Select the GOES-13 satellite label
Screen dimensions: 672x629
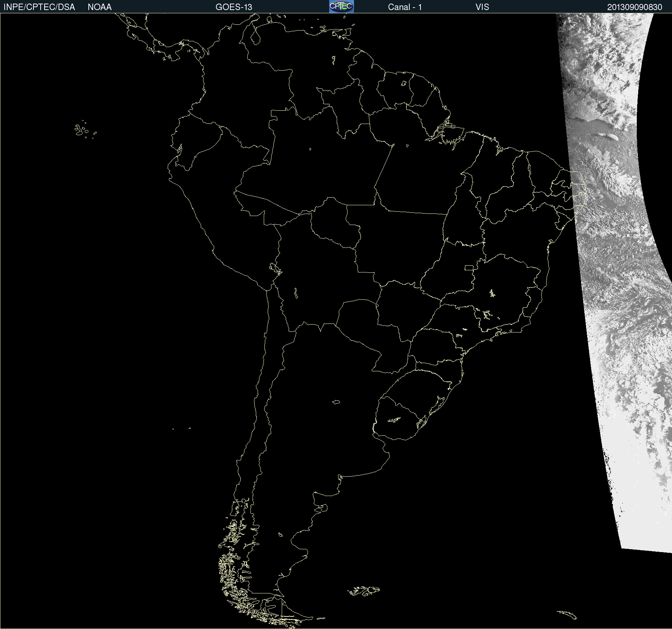[x=234, y=7]
